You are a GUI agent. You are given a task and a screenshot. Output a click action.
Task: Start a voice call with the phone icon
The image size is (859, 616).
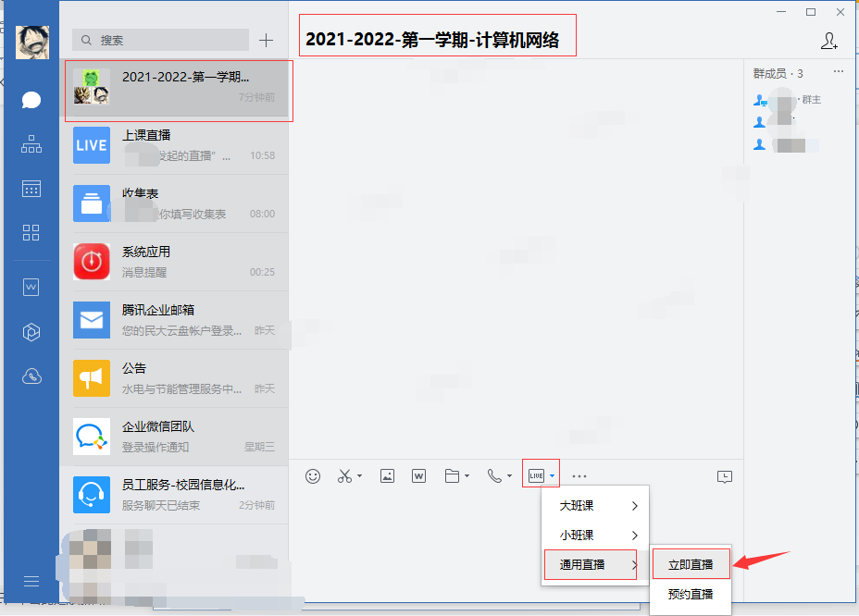[493, 475]
